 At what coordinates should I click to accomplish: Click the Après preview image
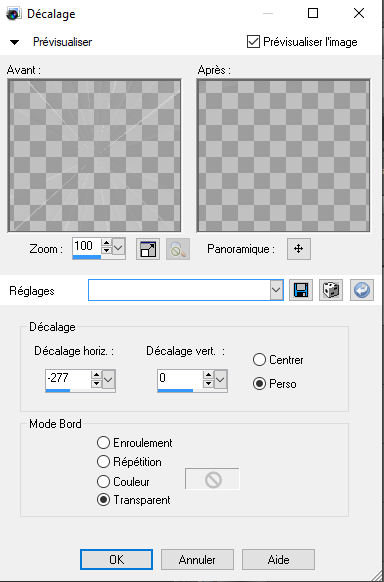(283, 156)
